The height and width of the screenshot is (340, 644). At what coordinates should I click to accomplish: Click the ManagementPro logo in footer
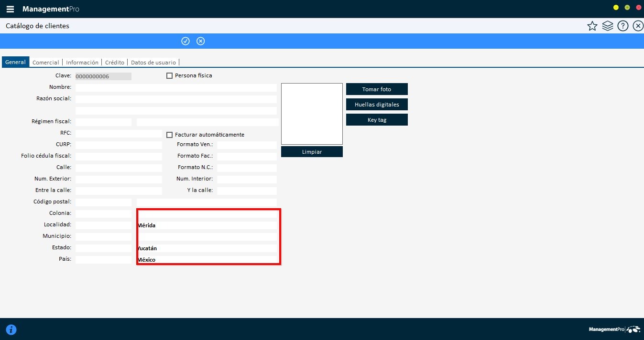coord(613,329)
